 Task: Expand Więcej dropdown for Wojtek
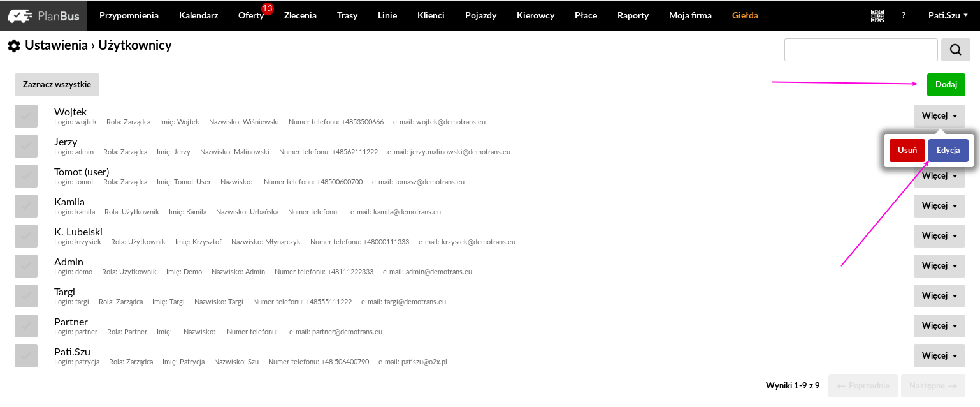point(939,116)
